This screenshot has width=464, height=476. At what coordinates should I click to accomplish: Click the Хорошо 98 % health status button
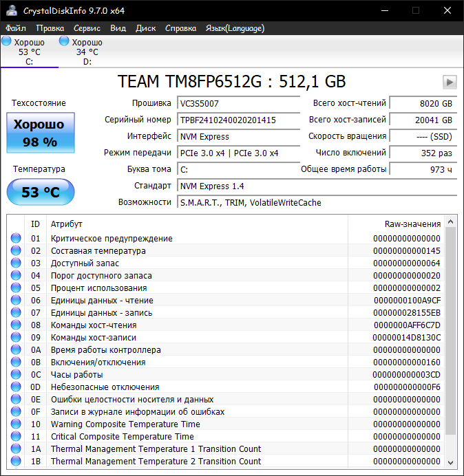point(41,133)
